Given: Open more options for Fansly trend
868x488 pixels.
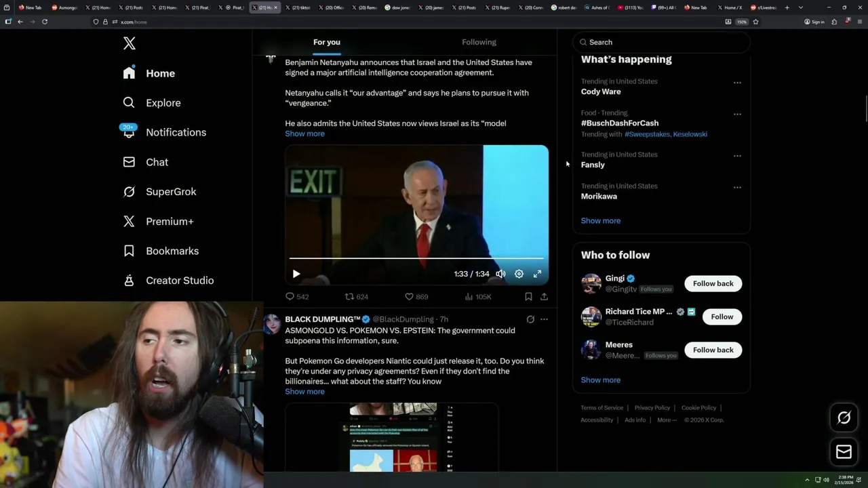Looking at the screenshot, I should (737, 156).
